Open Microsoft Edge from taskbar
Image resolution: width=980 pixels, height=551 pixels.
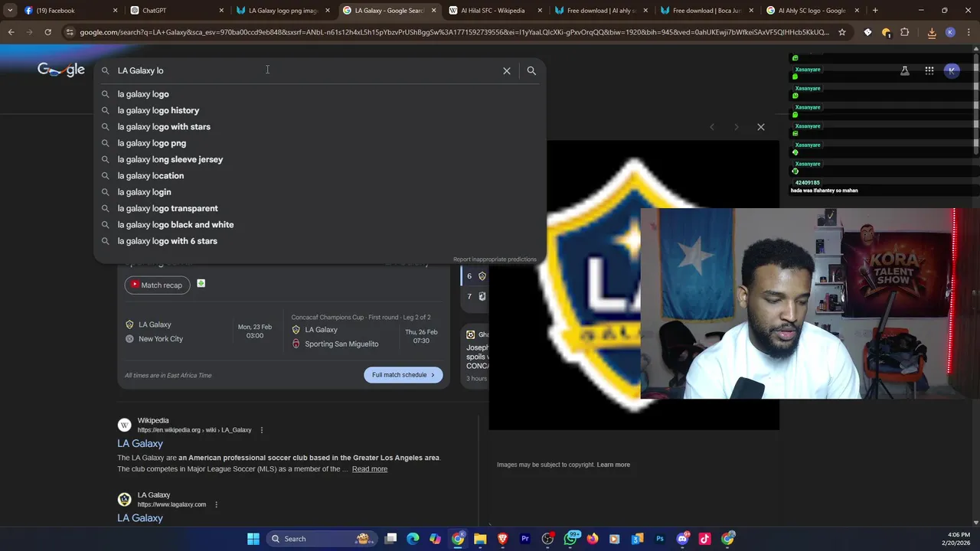pos(413,539)
